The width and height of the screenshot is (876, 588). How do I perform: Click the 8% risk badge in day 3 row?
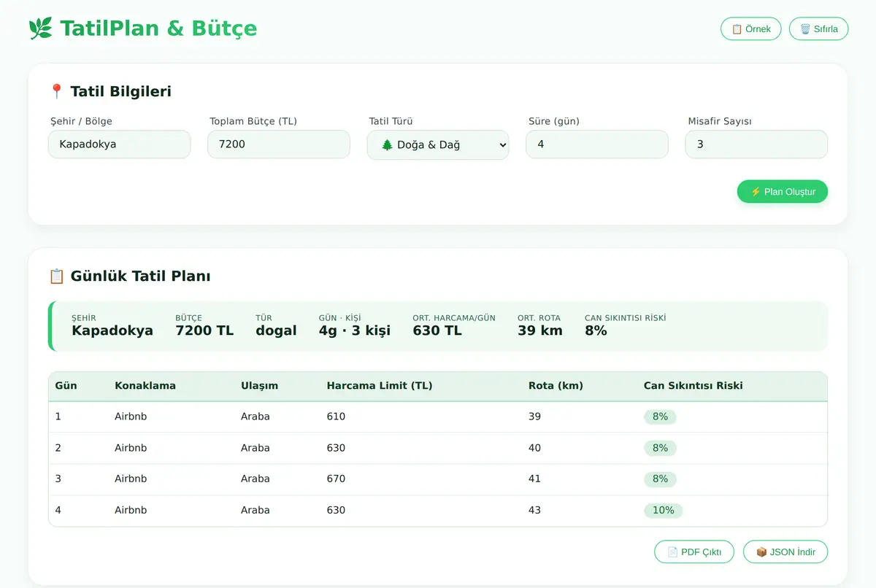660,479
